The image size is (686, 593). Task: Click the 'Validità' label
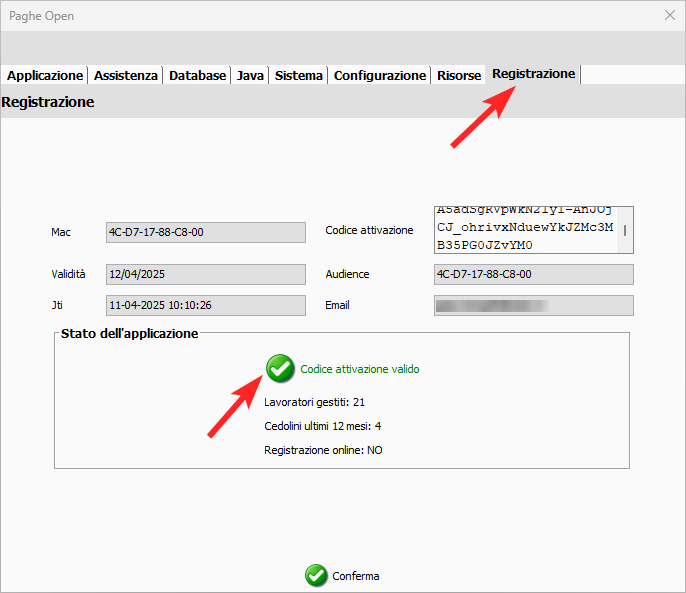click(x=68, y=274)
